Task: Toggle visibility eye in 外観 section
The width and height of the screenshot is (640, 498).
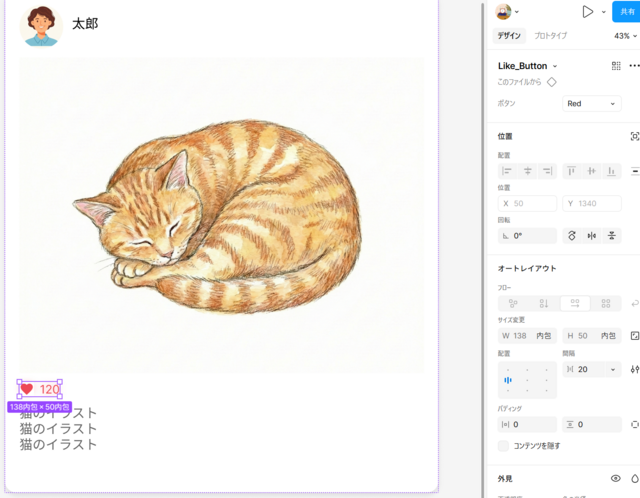Action: point(616,479)
